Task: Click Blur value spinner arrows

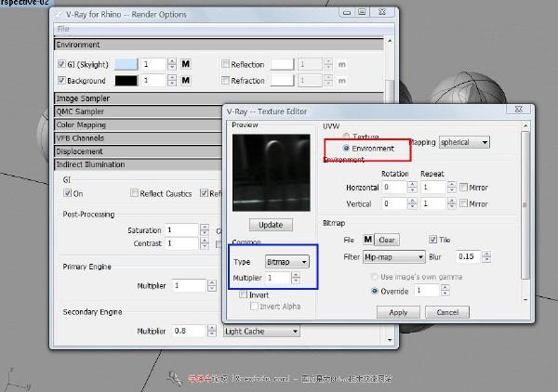Action: pos(486,256)
